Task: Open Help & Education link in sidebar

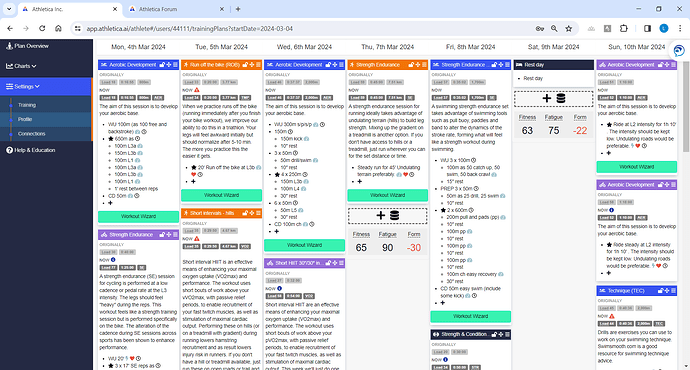Action: pyautogui.click(x=31, y=150)
